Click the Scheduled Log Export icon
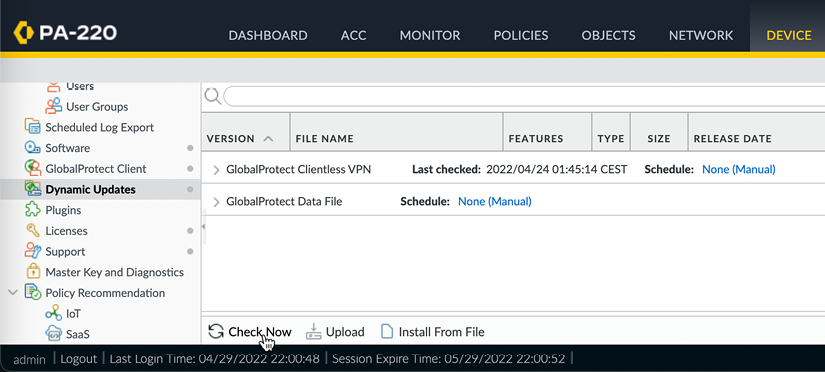 click(33, 127)
